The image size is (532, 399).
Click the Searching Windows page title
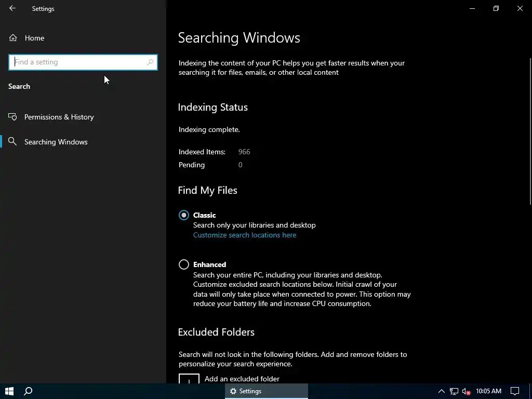239,37
